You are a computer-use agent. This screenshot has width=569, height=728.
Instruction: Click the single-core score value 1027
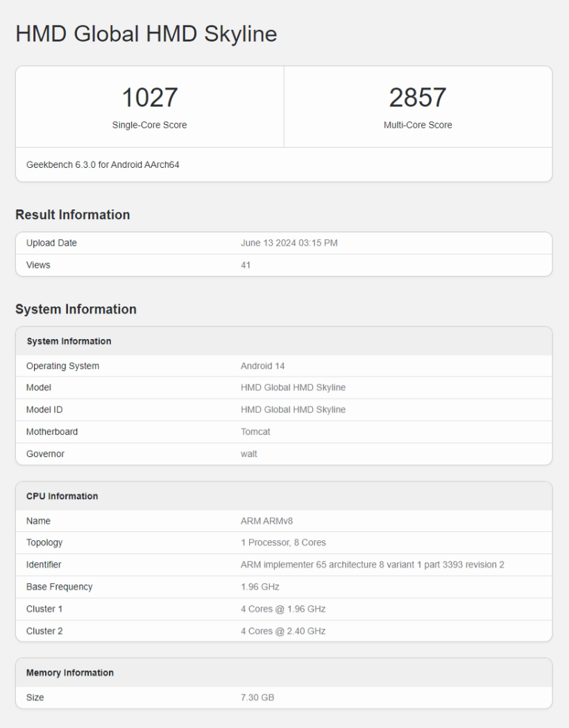149,98
